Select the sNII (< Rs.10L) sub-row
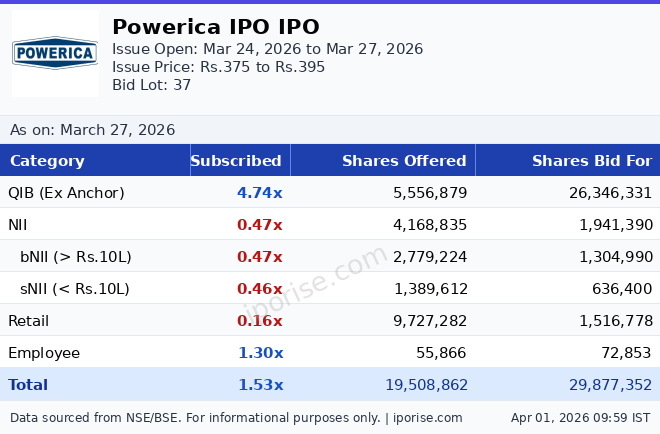660x434 pixels. tap(75, 289)
